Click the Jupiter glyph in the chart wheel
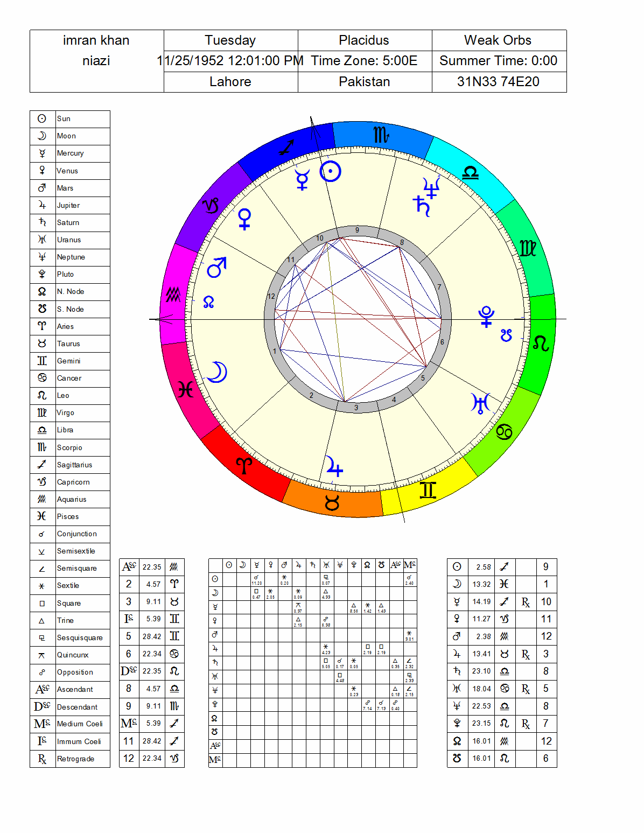The image size is (644, 834). pos(334,466)
